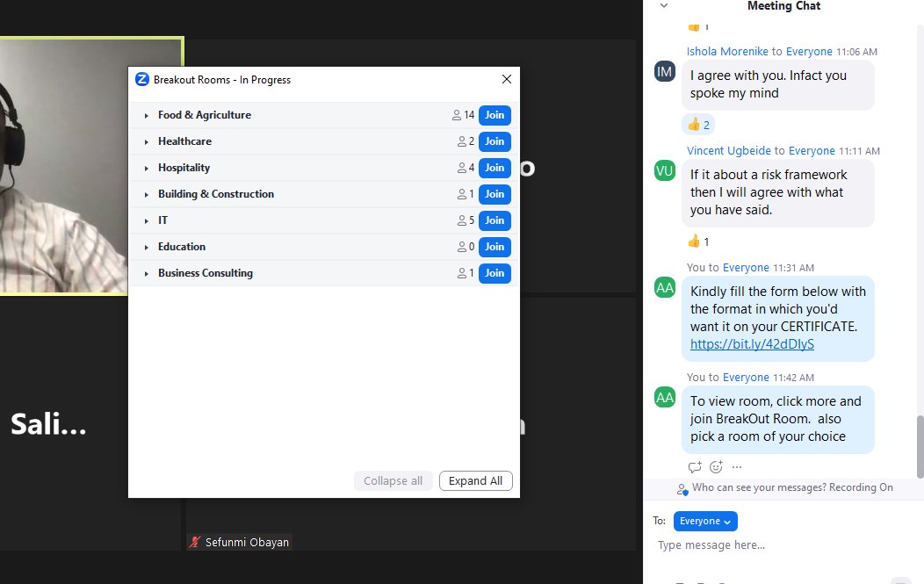Expand the Healthcare breakout room
The width and height of the screenshot is (924, 584).
click(x=146, y=142)
